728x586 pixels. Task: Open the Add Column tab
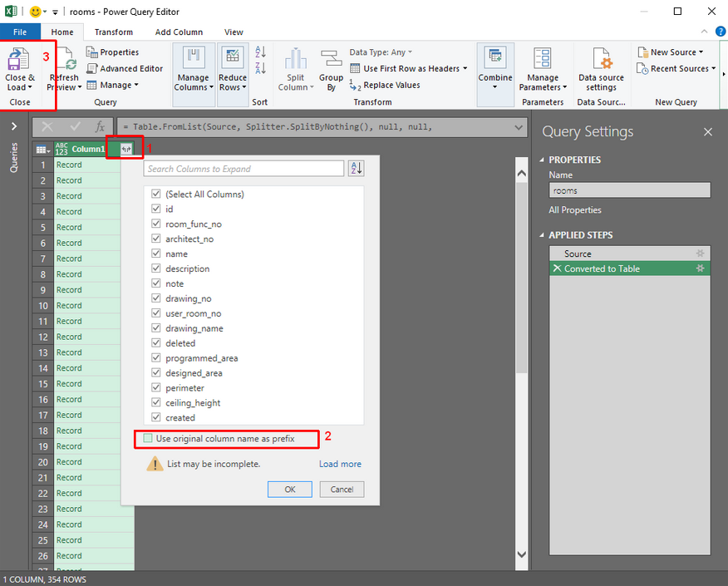pos(179,32)
